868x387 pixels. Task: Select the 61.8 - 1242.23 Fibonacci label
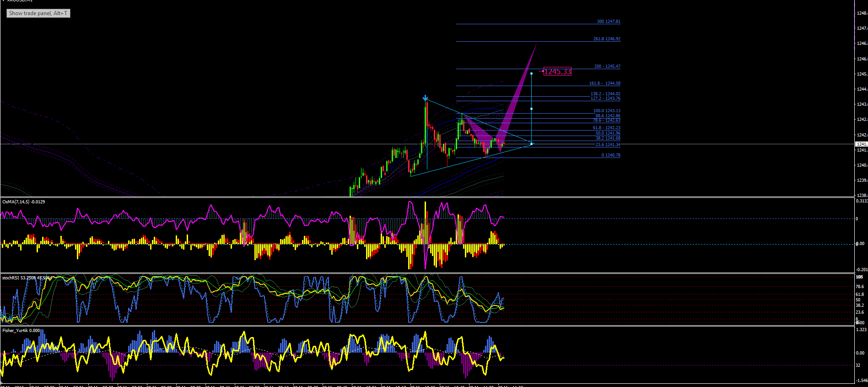pyautogui.click(x=607, y=128)
